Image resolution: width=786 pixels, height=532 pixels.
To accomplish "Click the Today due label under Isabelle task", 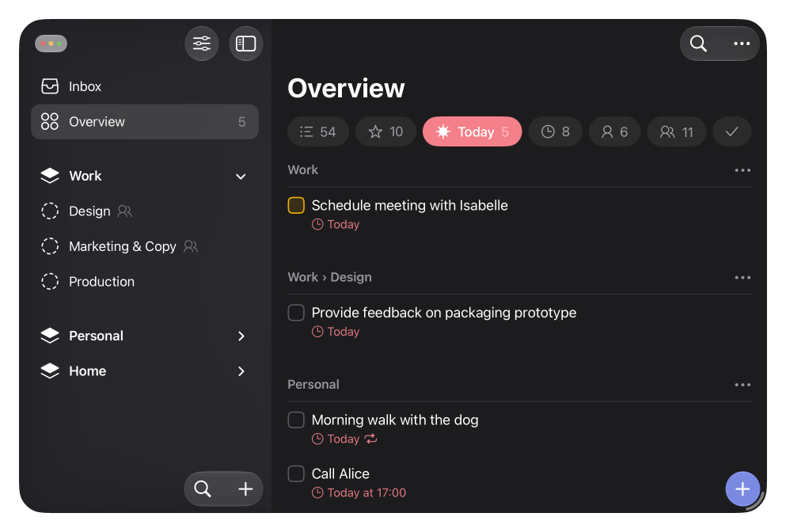I will coord(344,224).
